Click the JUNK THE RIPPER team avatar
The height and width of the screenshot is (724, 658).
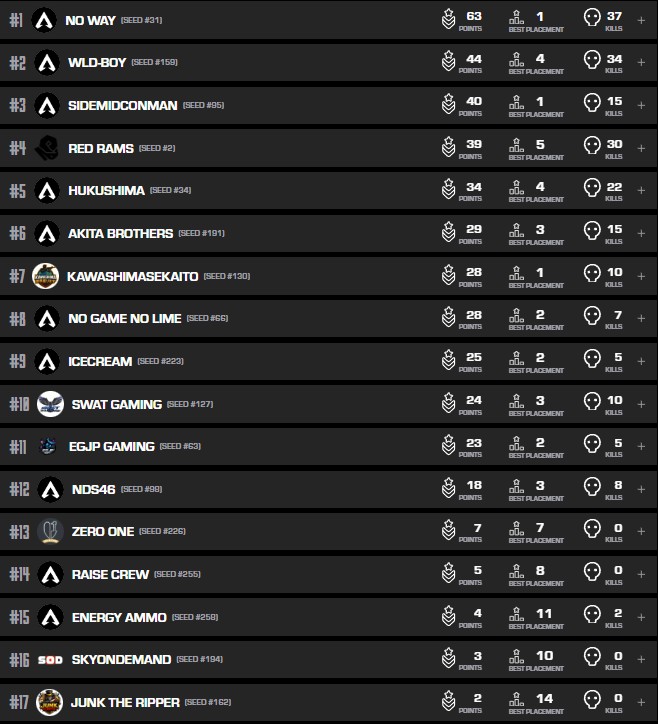(49, 702)
